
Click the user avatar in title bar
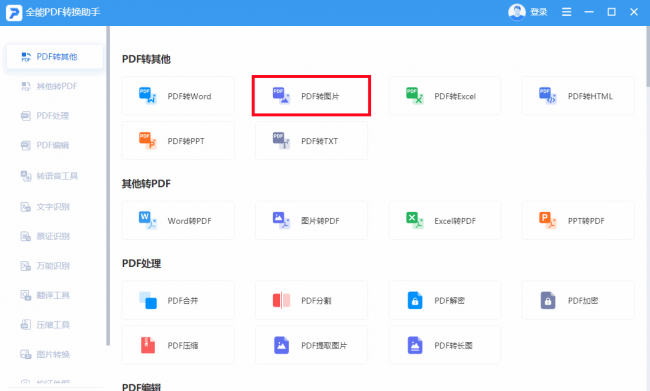(x=517, y=12)
